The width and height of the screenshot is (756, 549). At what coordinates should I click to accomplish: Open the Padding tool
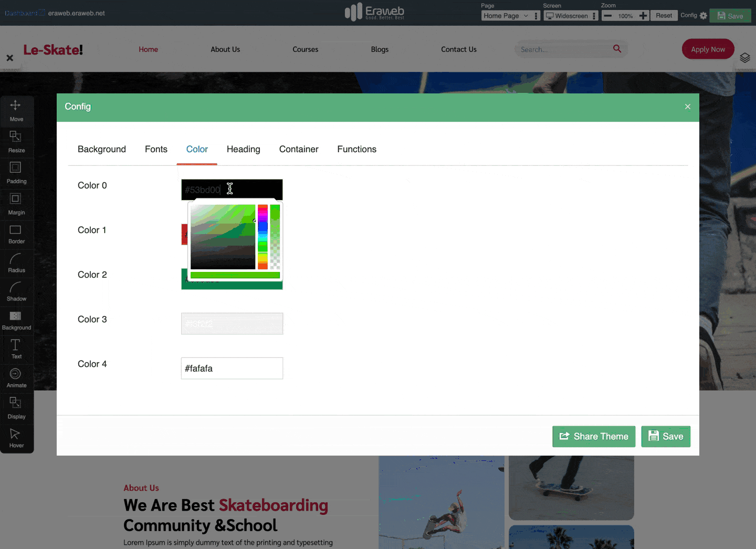click(16, 172)
